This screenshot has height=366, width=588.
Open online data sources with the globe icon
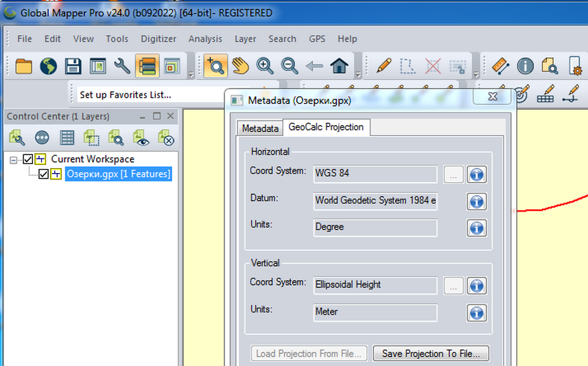[49, 67]
